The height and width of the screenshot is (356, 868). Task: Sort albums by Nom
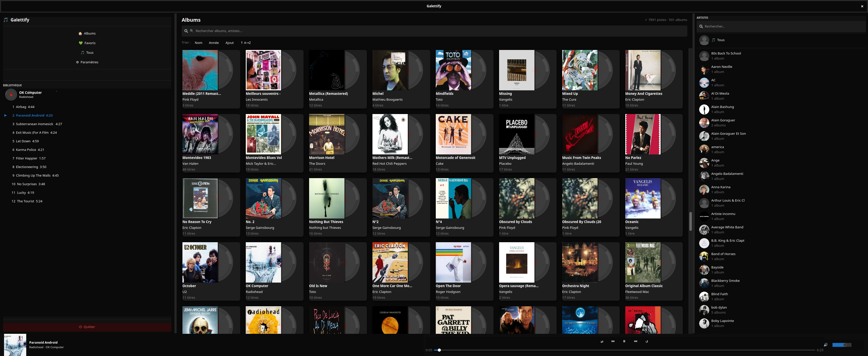click(199, 43)
